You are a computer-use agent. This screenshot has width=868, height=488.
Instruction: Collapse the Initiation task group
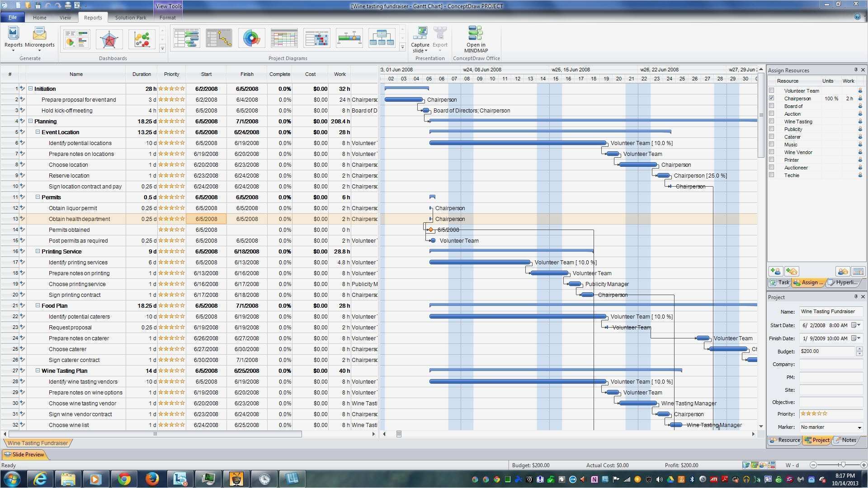[31, 89]
